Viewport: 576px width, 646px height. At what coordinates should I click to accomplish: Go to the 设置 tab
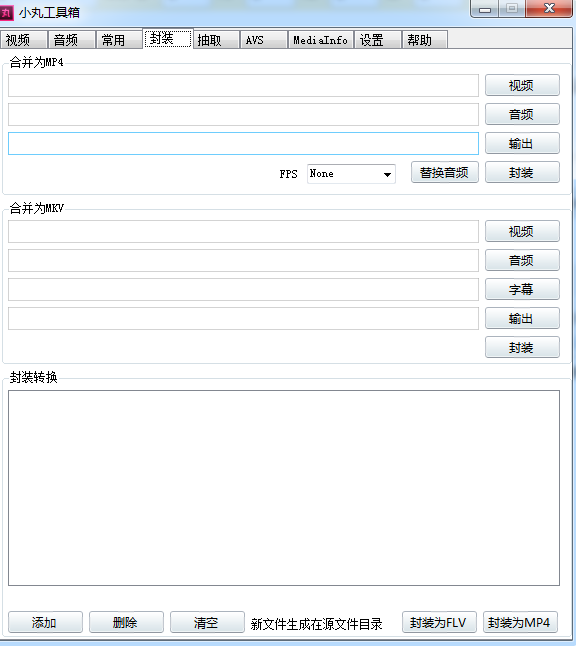click(x=377, y=40)
